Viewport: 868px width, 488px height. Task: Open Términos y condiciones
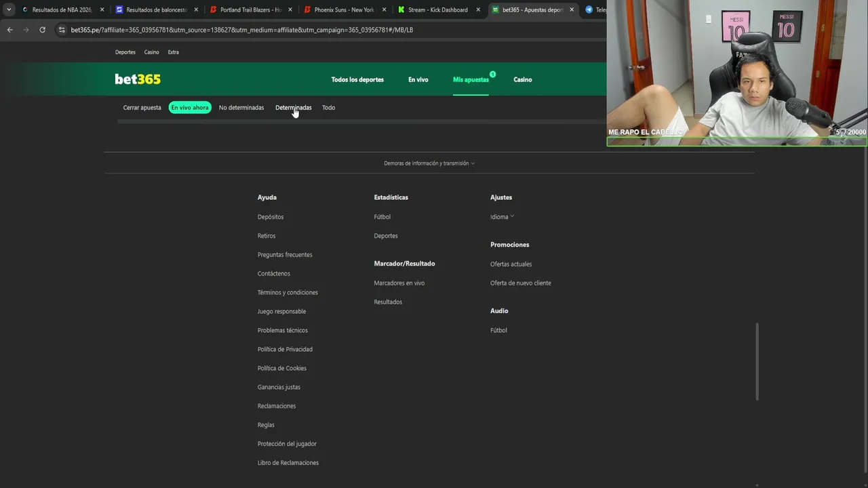(x=288, y=293)
